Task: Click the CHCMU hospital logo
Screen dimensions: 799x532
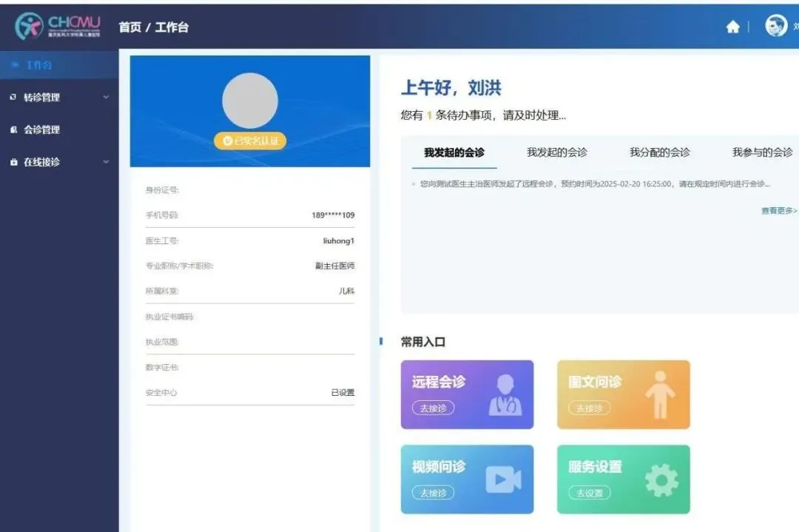Action: pos(58,27)
